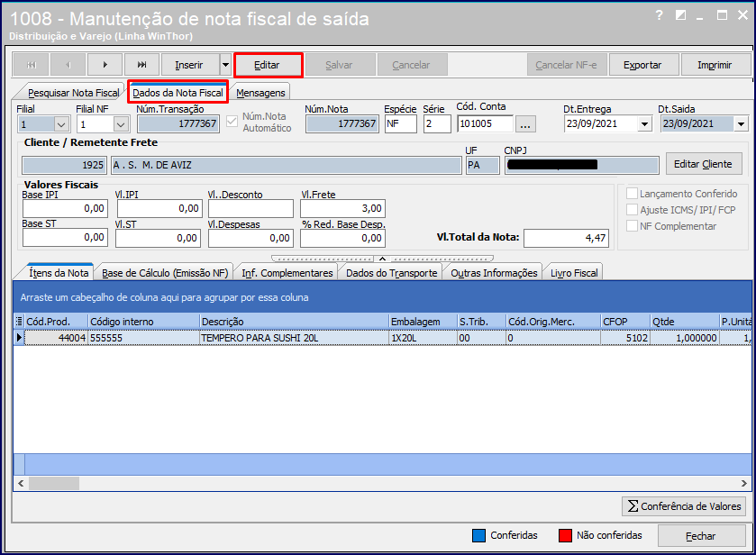Go to the next record arrow
756x555 pixels.
point(105,65)
